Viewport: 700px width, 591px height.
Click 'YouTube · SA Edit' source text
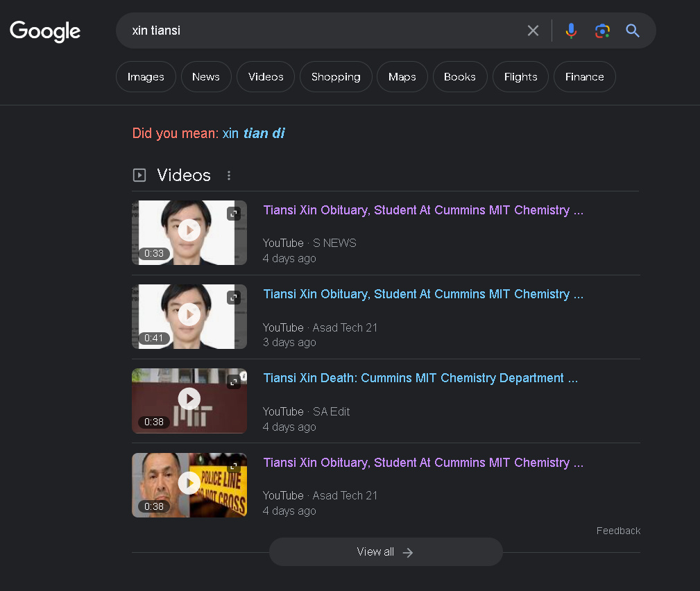306,411
